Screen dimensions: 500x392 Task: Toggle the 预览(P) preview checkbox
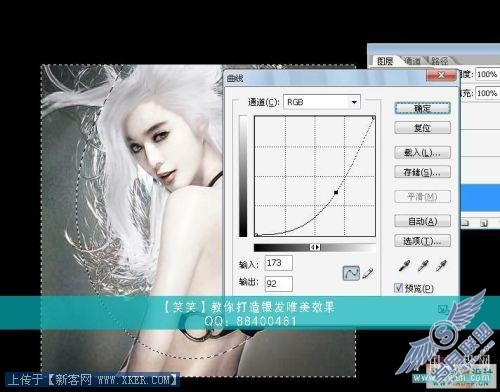399,288
